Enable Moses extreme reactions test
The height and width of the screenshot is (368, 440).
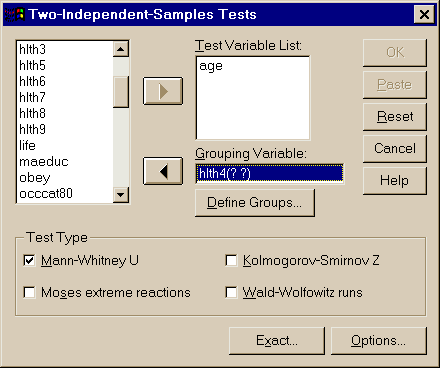click(x=29, y=292)
